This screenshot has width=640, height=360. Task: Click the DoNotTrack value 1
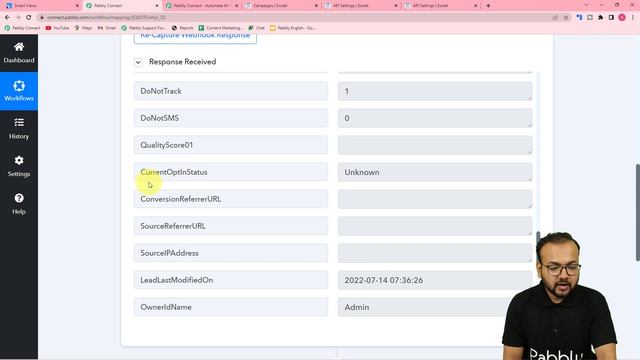click(x=435, y=91)
